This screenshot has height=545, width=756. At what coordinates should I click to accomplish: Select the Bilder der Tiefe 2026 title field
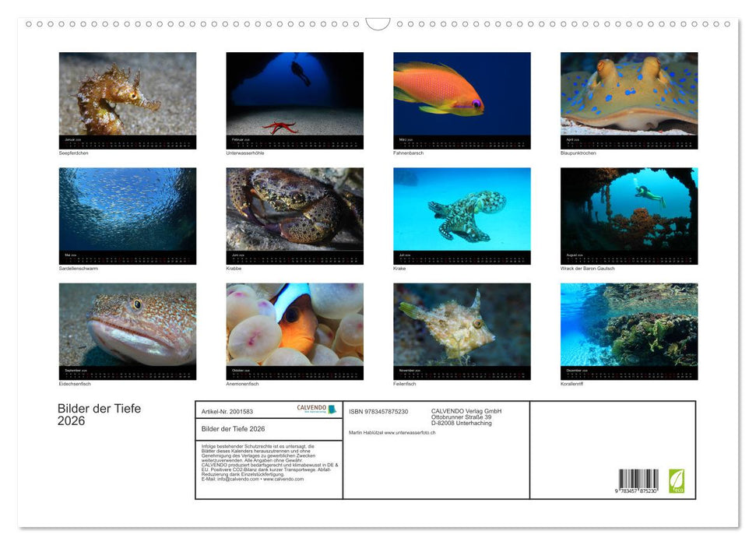pos(234,429)
